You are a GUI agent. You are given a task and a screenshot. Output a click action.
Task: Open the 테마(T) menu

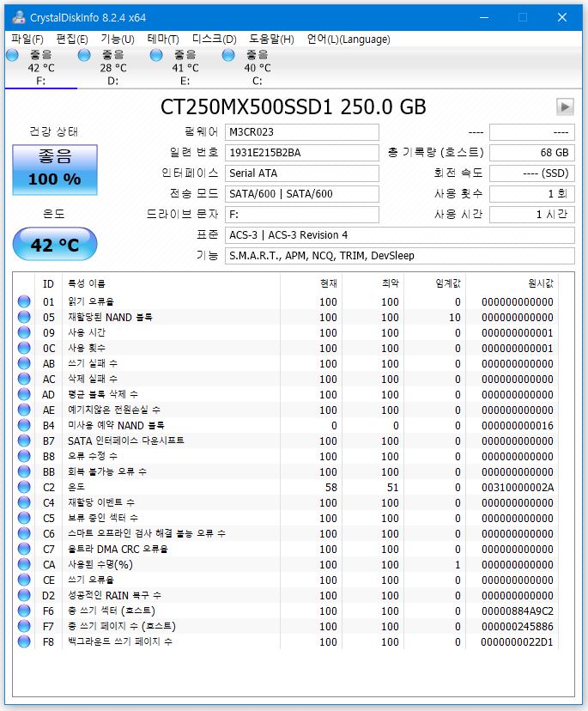point(163,39)
